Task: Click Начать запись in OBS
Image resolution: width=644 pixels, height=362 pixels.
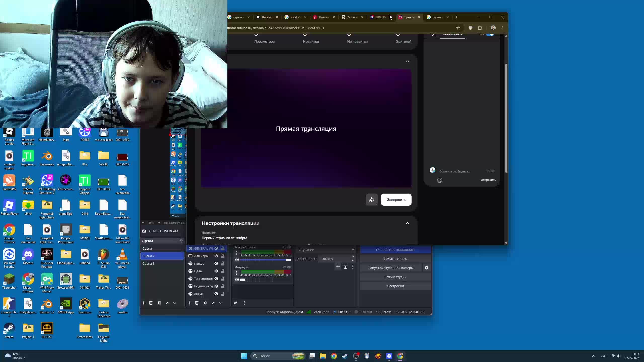Action: point(395,259)
